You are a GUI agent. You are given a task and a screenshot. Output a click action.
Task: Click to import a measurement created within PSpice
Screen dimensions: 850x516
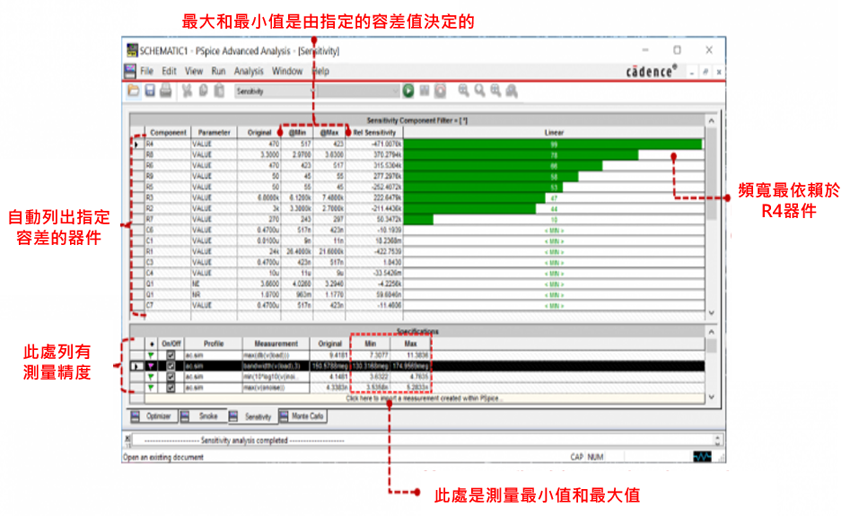click(x=424, y=398)
